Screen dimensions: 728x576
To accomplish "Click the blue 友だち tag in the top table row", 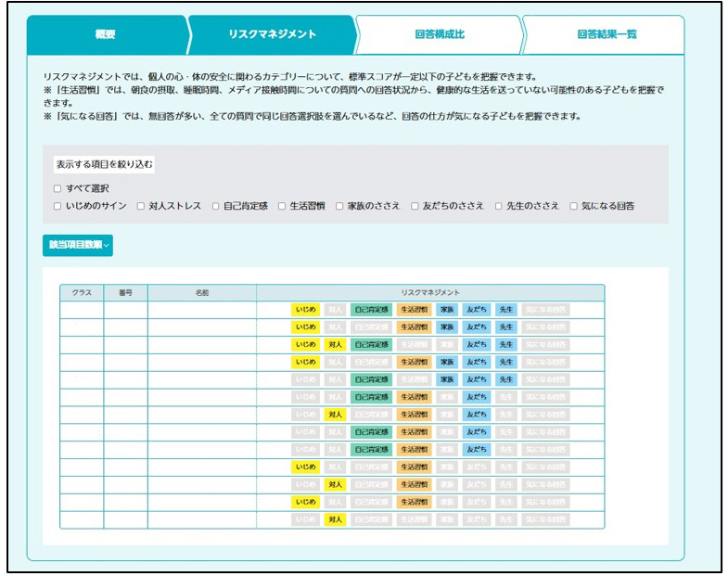I will pyautogui.click(x=477, y=310).
